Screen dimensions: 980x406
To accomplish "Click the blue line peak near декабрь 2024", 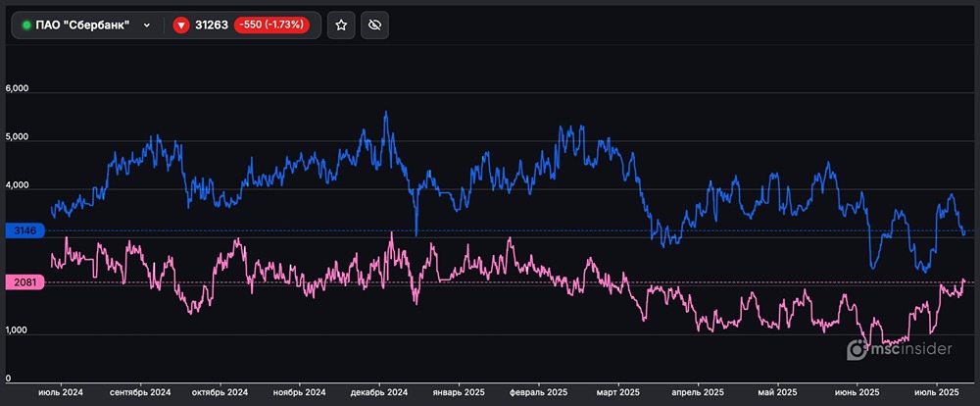I will [x=386, y=113].
